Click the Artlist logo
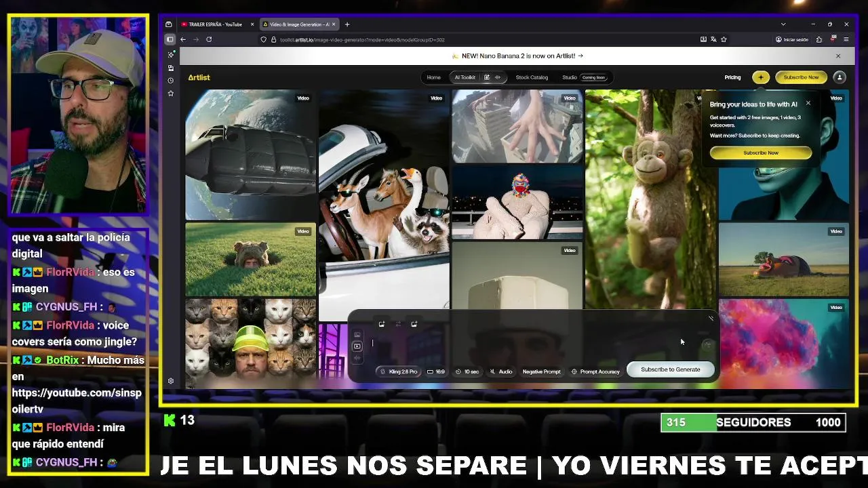 click(x=199, y=77)
